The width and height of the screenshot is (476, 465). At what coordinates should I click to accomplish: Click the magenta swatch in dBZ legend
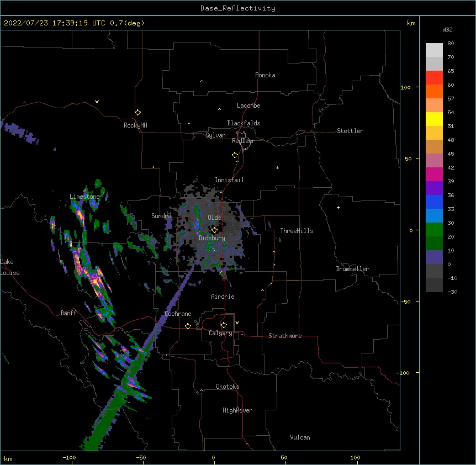pos(434,174)
